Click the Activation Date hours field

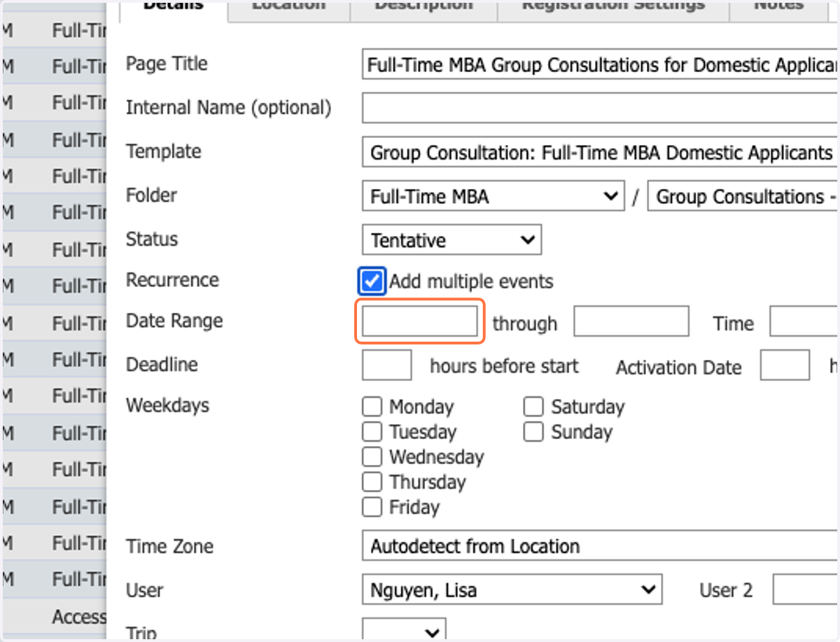click(785, 365)
